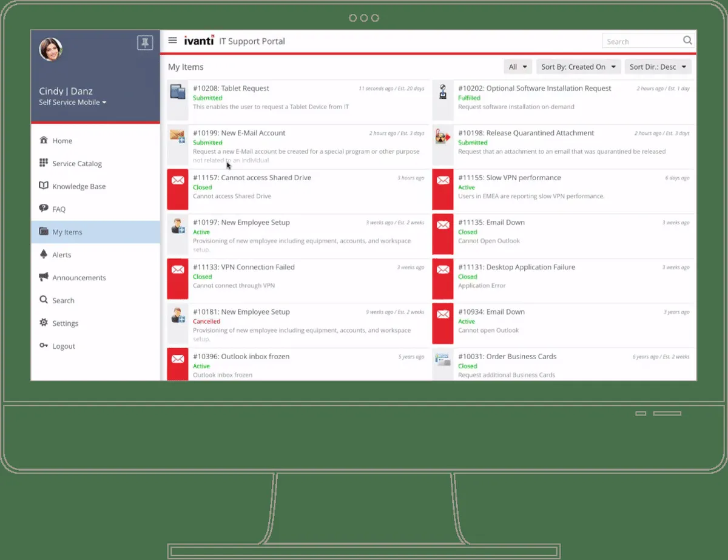Viewport: 728px width, 560px height.
Task: Open Service Catalog from the sidebar
Action: (x=96, y=164)
